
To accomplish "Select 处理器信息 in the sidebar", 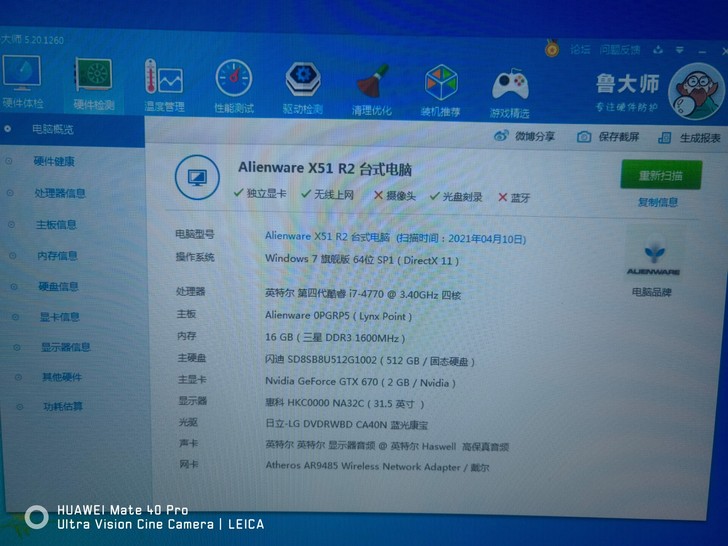I will 60,193.
